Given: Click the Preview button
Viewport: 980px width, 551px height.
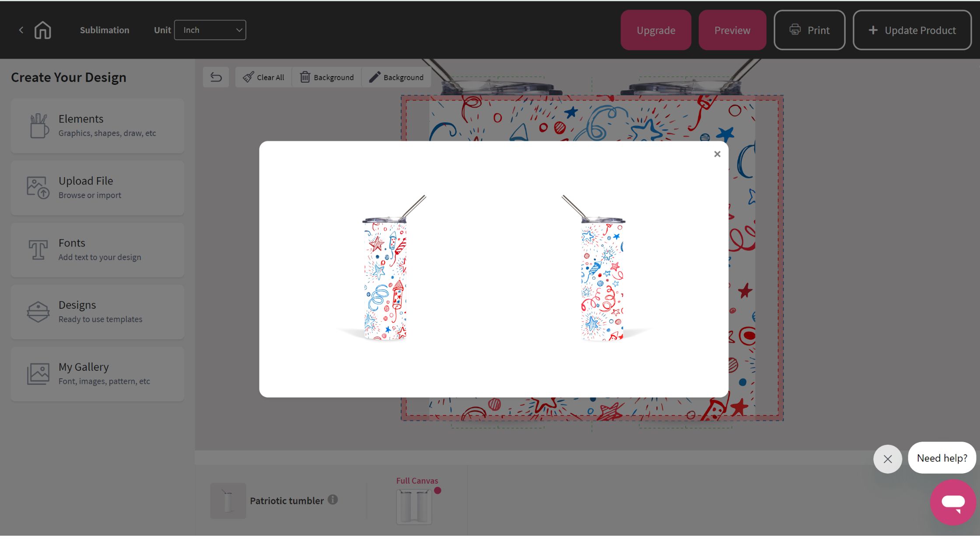Looking at the screenshot, I should pyautogui.click(x=732, y=30).
